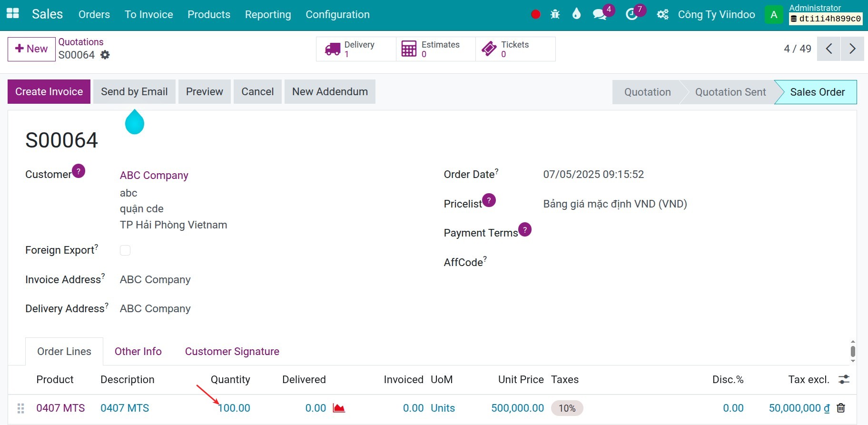Open the Orders menu
Screen dimensions: 868x425
coord(94,14)
